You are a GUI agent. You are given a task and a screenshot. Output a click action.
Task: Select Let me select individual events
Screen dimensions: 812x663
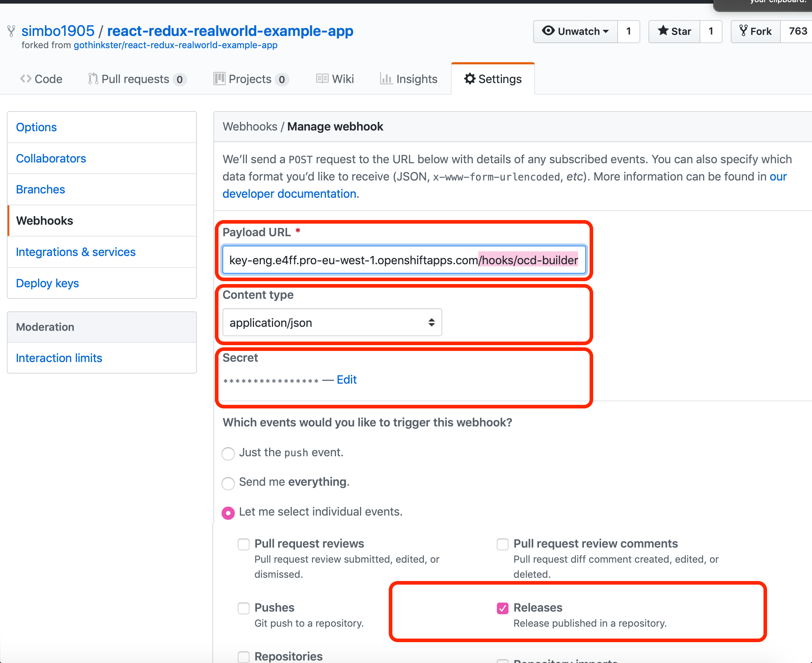coord(228,513)
